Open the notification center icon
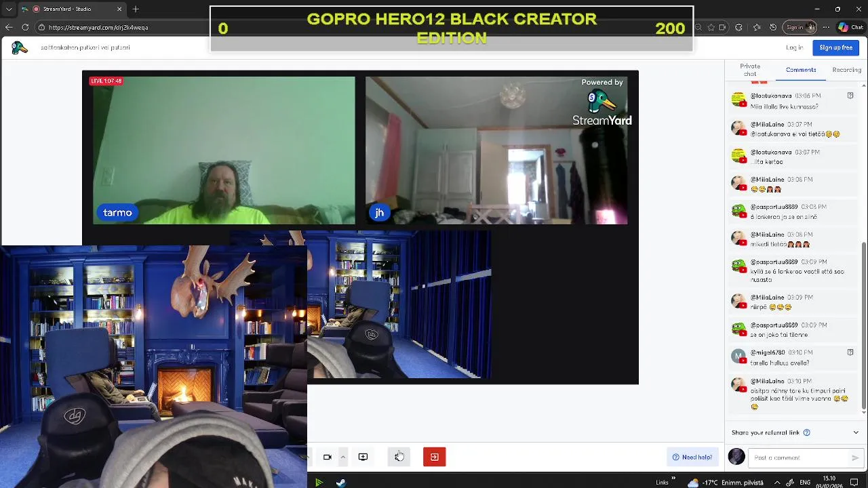The width and height of the screenshot is (868, 488). click(x=854, y=483)
